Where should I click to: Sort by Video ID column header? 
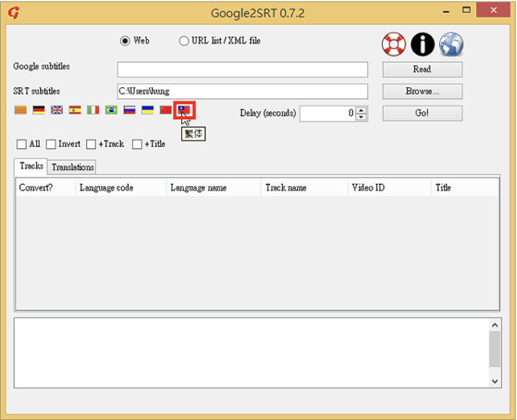point(389,188)
